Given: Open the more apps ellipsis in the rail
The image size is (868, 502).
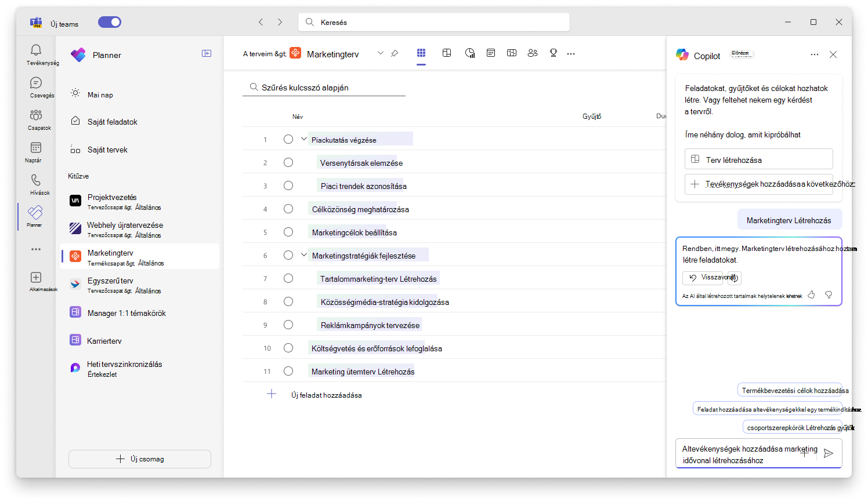Looking at the screenshot, I should (x=36, y=249).
